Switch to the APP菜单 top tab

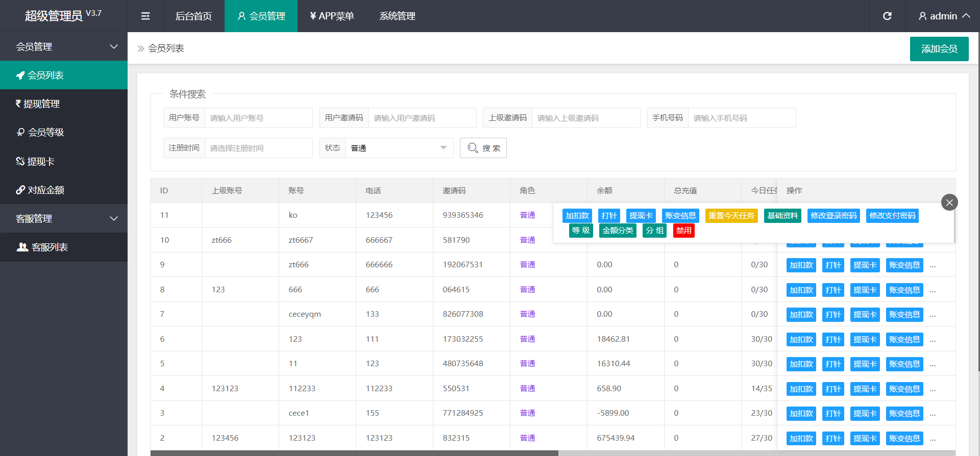(x=332, y=16)
